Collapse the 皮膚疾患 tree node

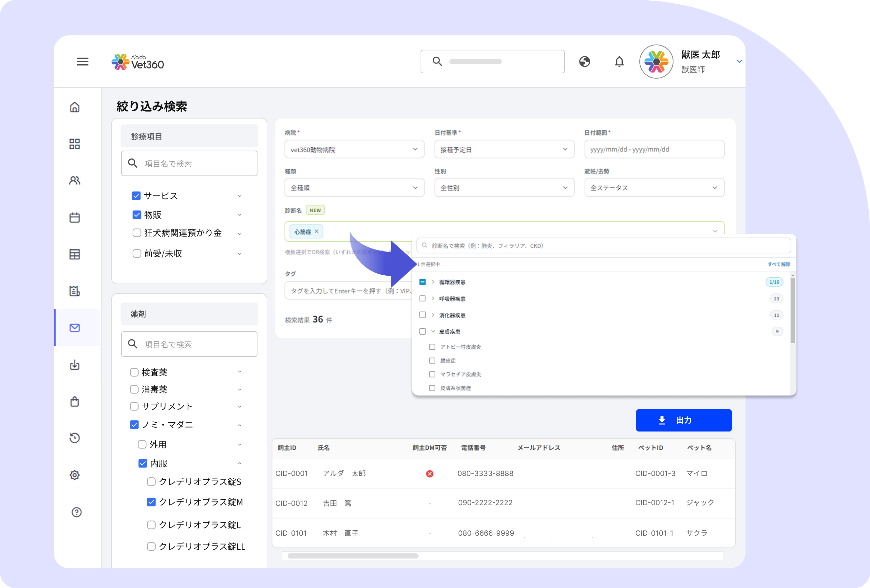[433, 331]
